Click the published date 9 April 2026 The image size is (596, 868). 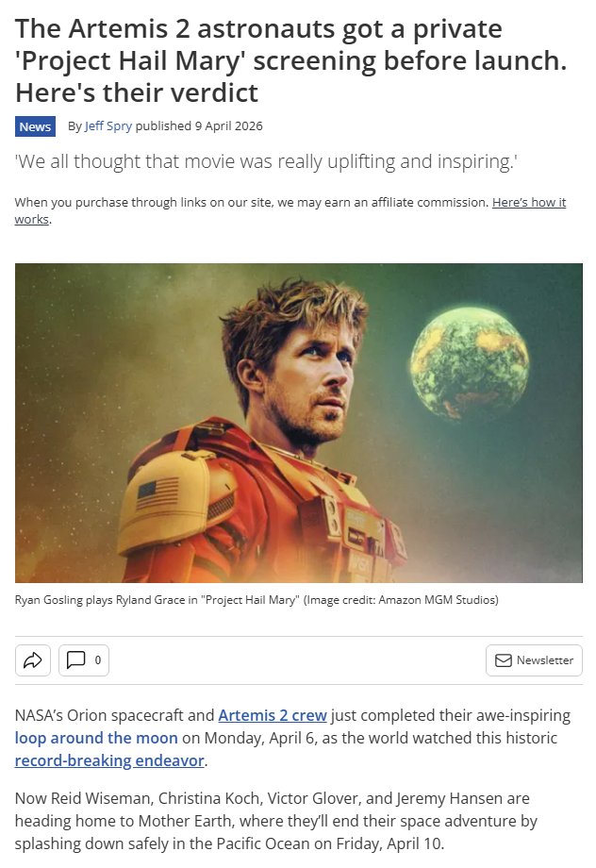click(x=228, y=126)
